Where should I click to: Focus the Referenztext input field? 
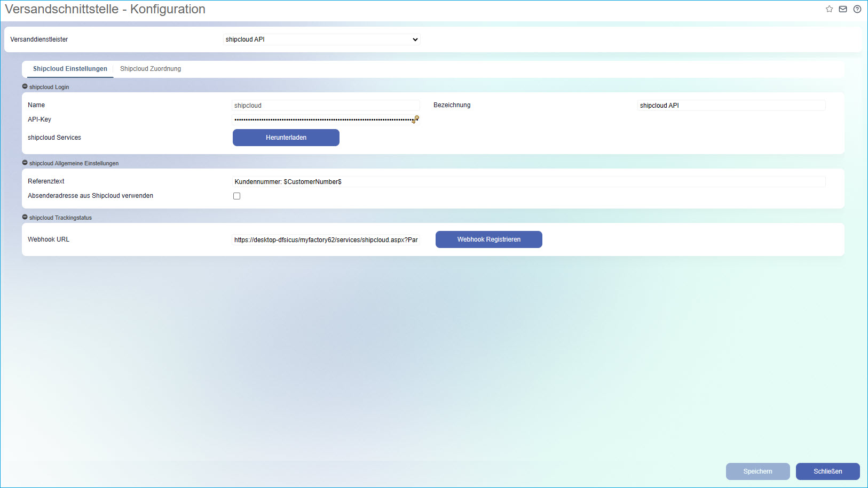pyautogui.click(x=529, y=182)
